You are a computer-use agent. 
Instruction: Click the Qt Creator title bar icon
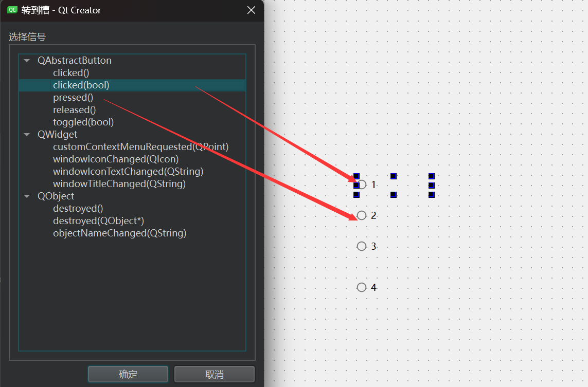pyautogui.click(x=12, y=10)
